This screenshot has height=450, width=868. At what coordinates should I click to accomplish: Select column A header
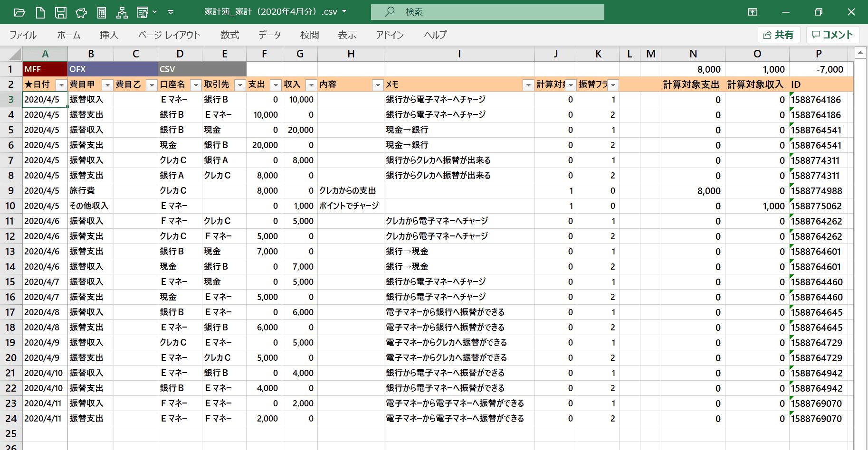45,54
